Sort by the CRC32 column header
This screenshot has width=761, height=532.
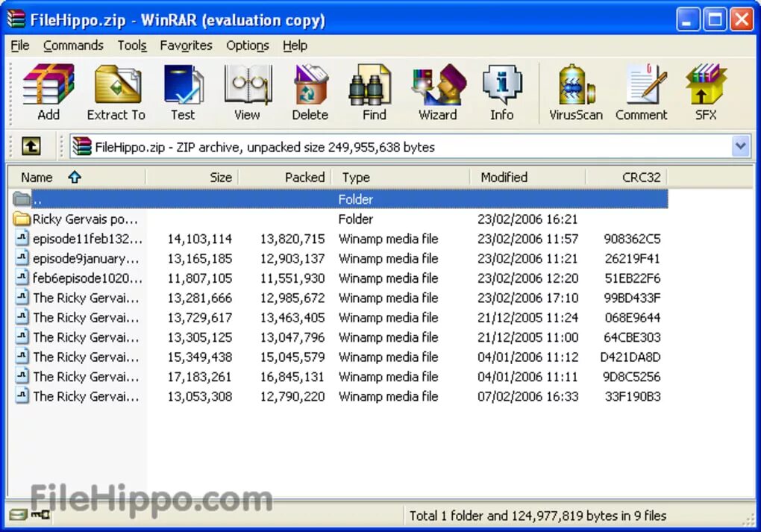tap(627, 177)
